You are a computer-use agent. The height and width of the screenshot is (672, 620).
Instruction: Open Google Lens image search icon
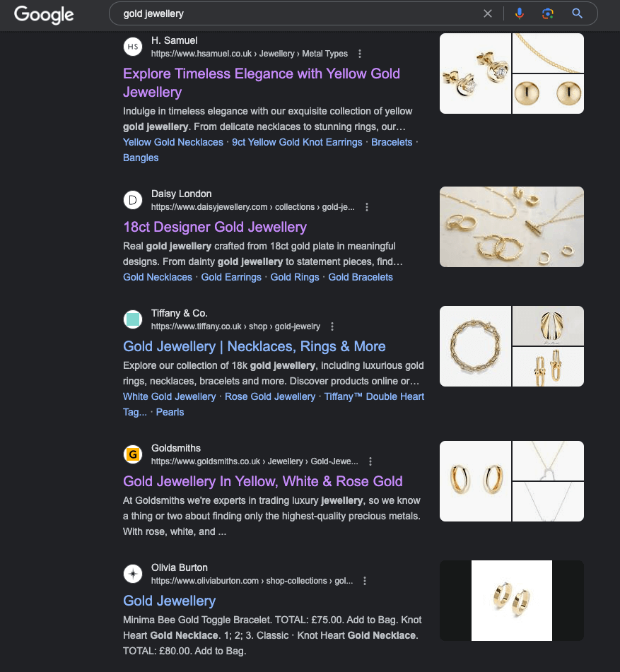coord(547,13)
